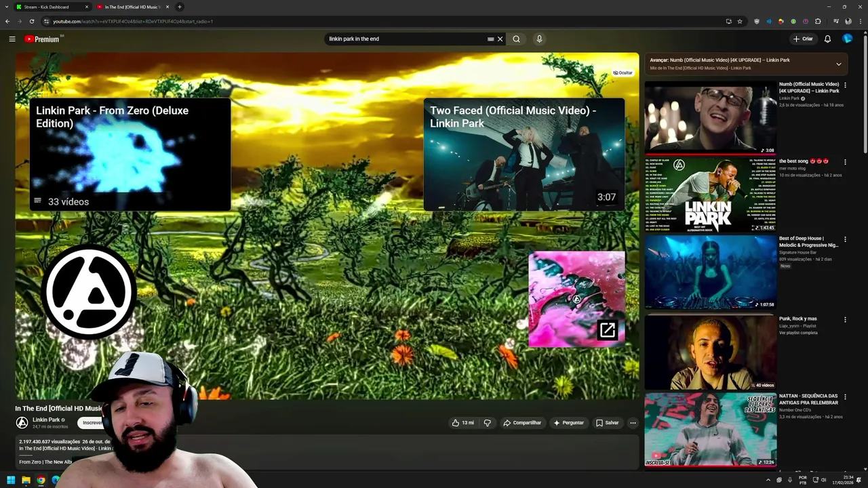Open Linkin Park channel name link
868x488 pixels.
(x=46, y=420)
